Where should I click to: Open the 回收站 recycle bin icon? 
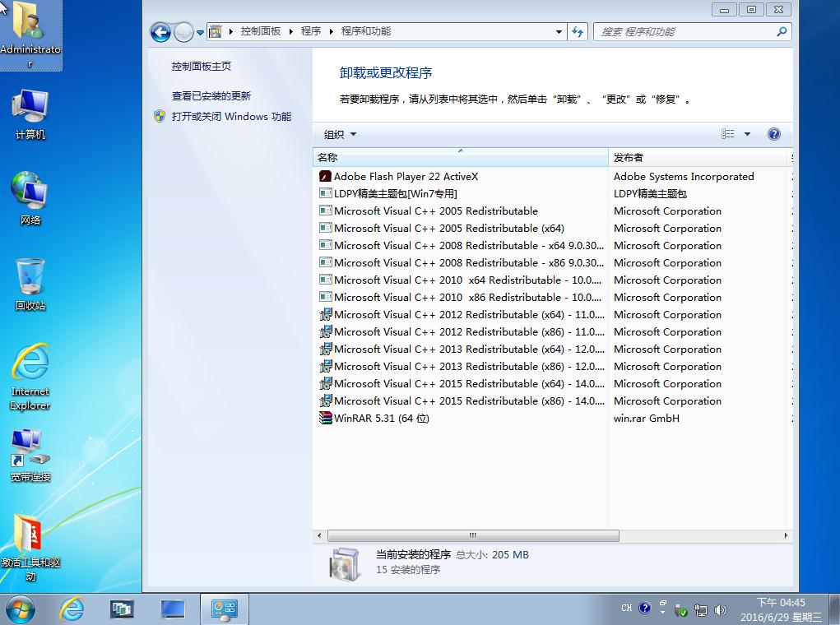30,284
